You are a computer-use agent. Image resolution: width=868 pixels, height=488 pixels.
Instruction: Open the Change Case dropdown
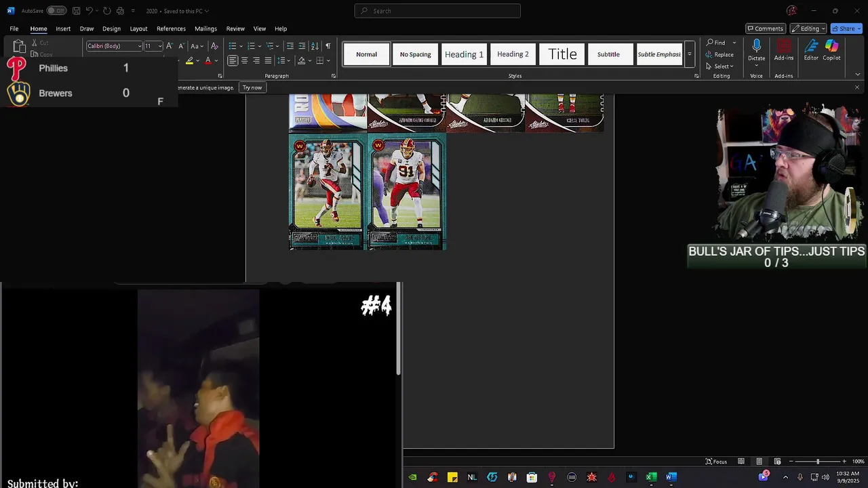(x=197, y=46)
